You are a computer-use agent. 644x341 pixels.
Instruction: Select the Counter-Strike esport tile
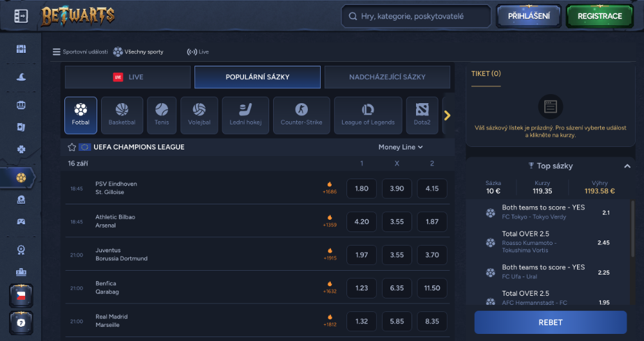(x=301, y=115)
